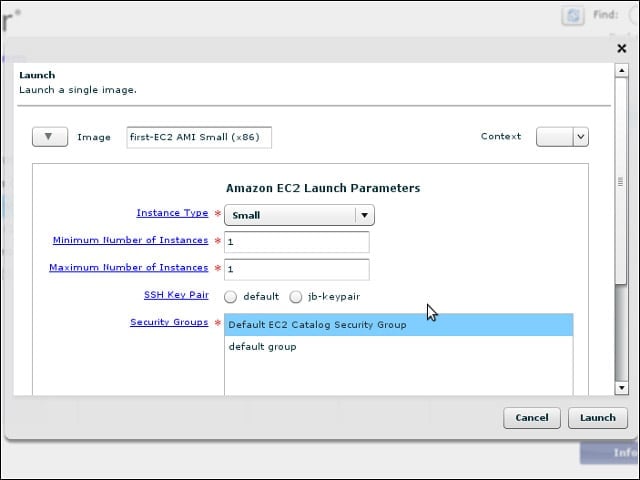Click the Minimum Number of Instances field
The height and width of the screenshot is (480, 640).
(297, 242)
